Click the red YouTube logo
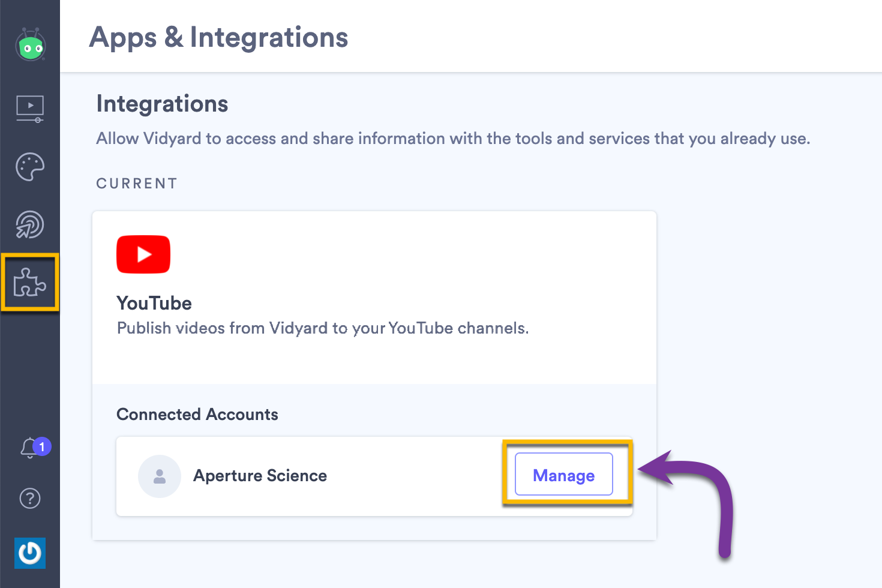The height and width of the screenshot is (588, 882). [143, 254]
